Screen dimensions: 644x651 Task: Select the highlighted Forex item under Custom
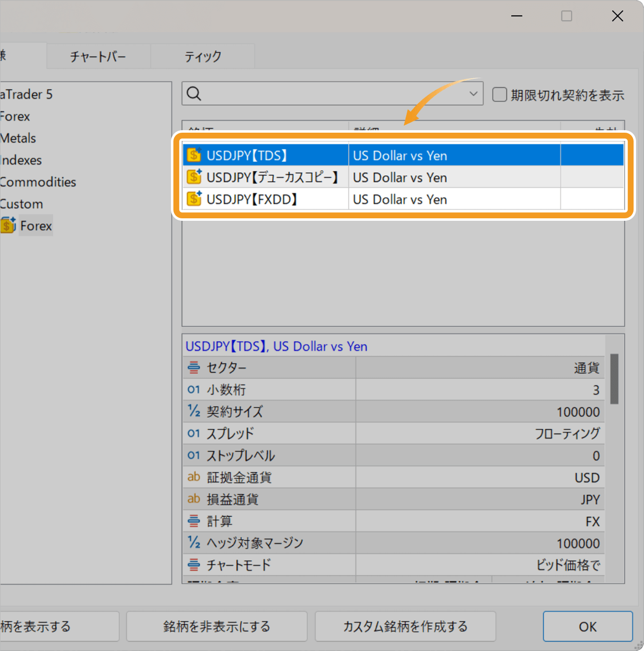[36, 226]
